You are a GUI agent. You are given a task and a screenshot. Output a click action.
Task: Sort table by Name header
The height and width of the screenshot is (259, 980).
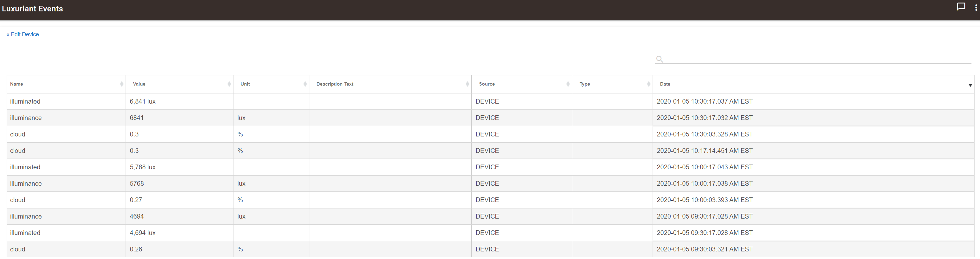click(x=17, y=84)
